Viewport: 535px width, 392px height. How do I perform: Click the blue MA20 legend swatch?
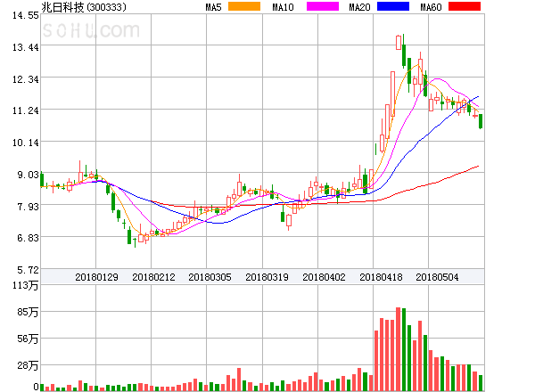point(393,6)
